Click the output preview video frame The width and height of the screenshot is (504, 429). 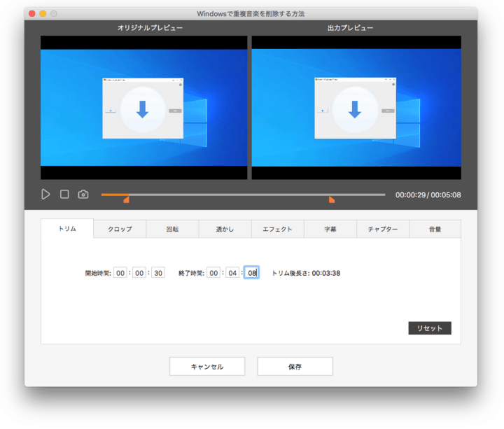(x=356, y=108)
